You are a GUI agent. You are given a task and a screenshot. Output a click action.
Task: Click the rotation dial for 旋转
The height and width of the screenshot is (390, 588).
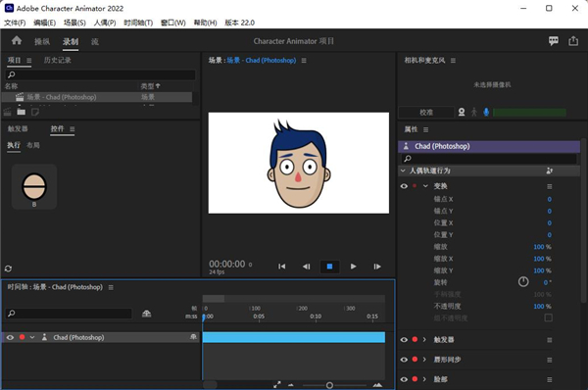[x=523, y=281]
